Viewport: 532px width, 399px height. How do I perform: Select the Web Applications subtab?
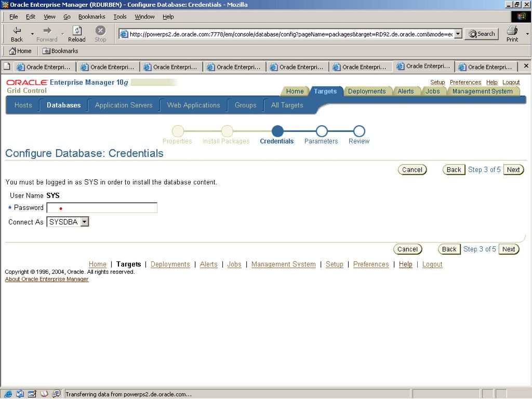click(193, 105)
